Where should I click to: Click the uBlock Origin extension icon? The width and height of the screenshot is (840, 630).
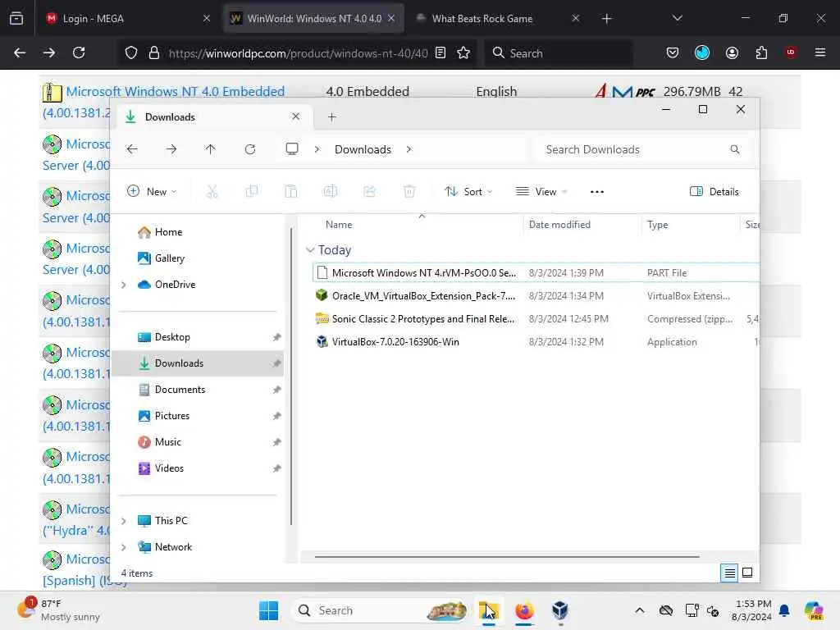click(791, 52)
